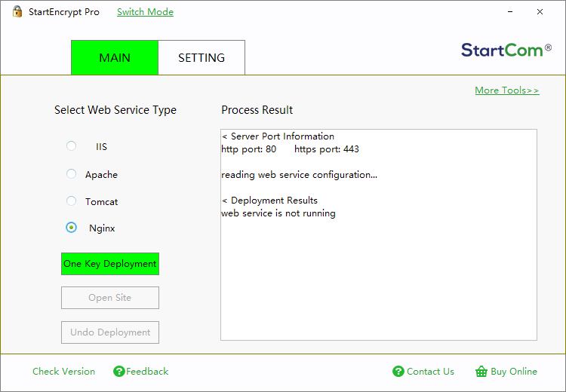The image size is (566, 392).
Task: Open the More Tools link
Action: click(507, 90)
